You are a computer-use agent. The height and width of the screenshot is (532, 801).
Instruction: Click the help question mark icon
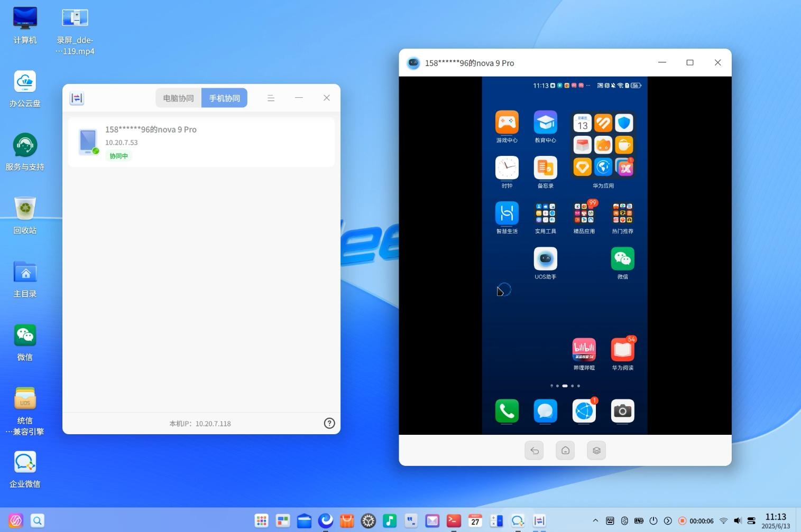point(329,423)
